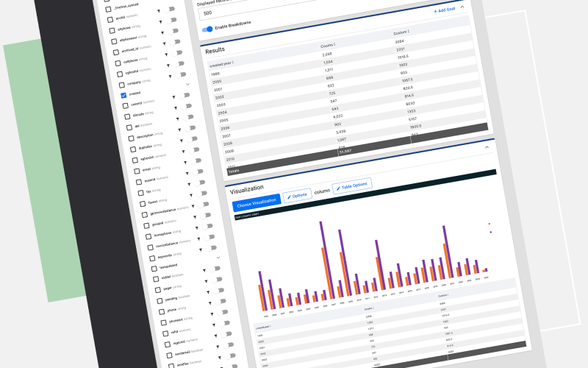The image size is (588, 368).
Task: Click the Choose Visualization button
Action: point(257,202)
